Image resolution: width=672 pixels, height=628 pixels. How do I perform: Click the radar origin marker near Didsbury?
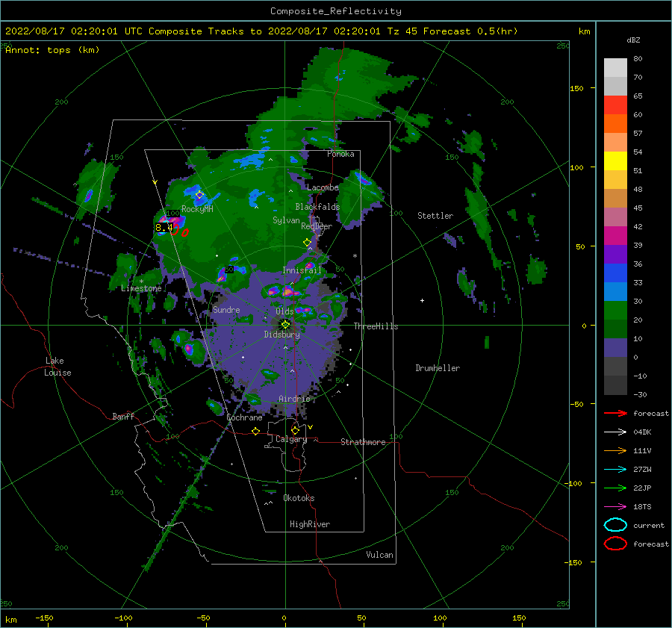285,325
